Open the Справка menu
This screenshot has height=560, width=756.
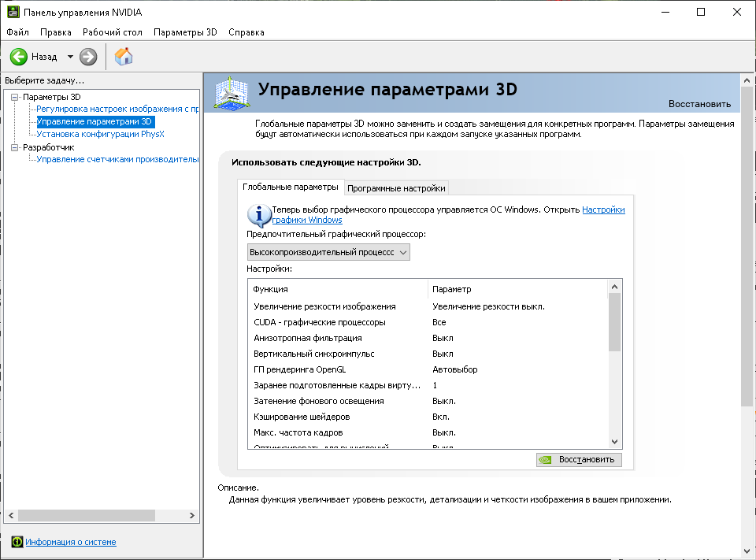click(x=246, y=32)
